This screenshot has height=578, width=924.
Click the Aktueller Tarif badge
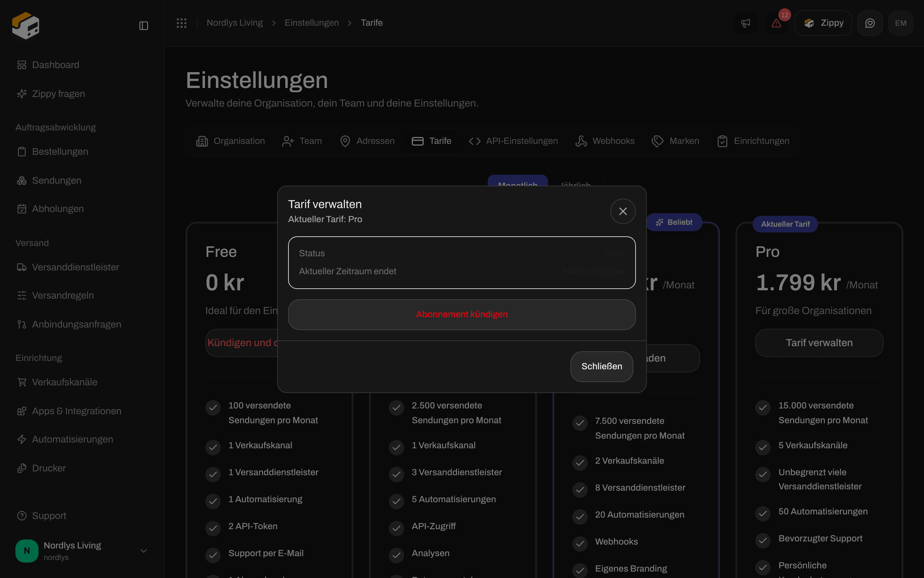tap(785, 224)
